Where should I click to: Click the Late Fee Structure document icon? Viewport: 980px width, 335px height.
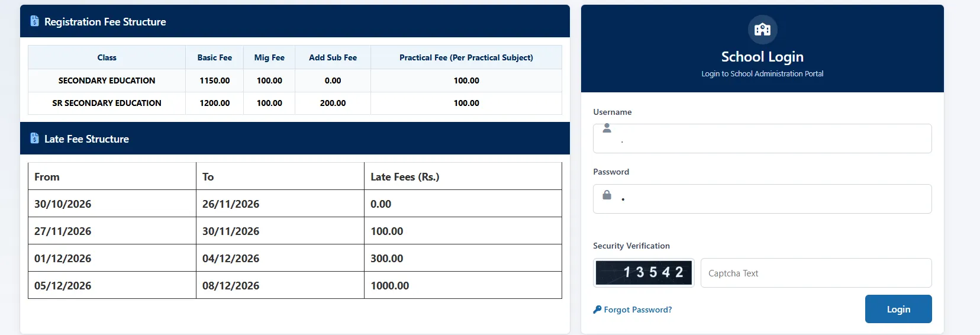click(34, 138)
